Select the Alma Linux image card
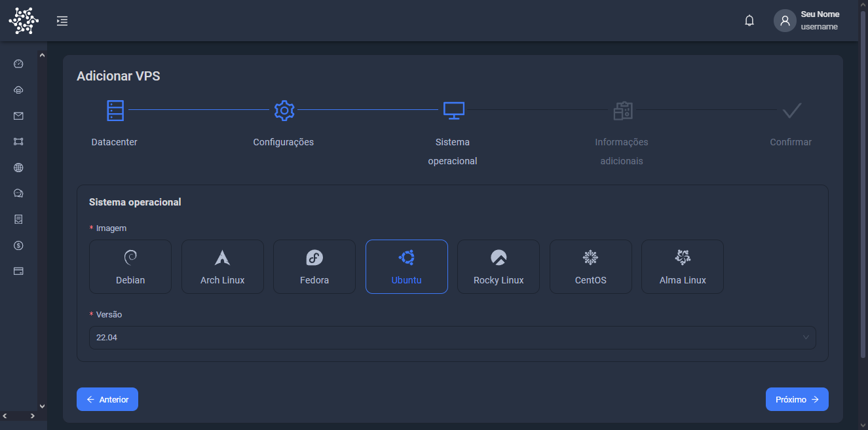 (x=683, y=266)
